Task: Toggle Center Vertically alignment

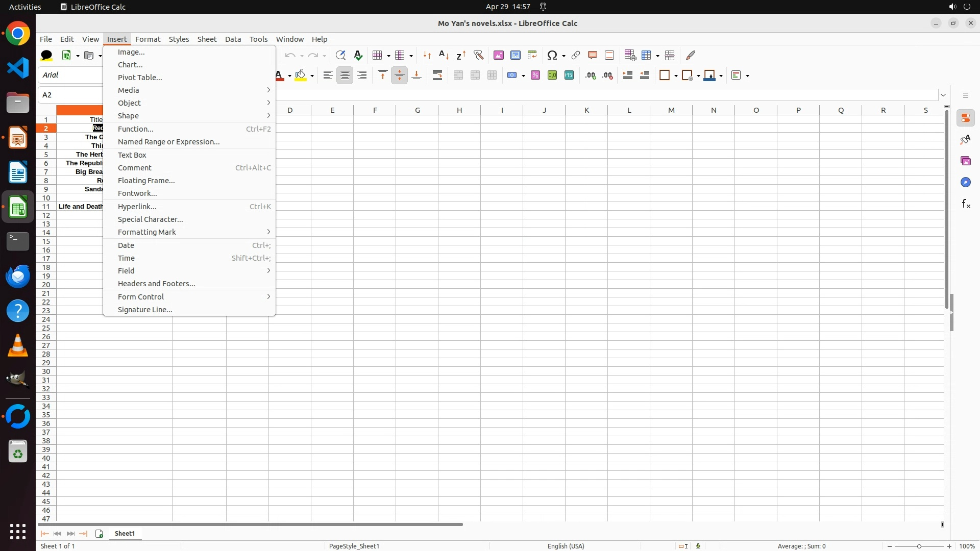Action: pos(400,76)
